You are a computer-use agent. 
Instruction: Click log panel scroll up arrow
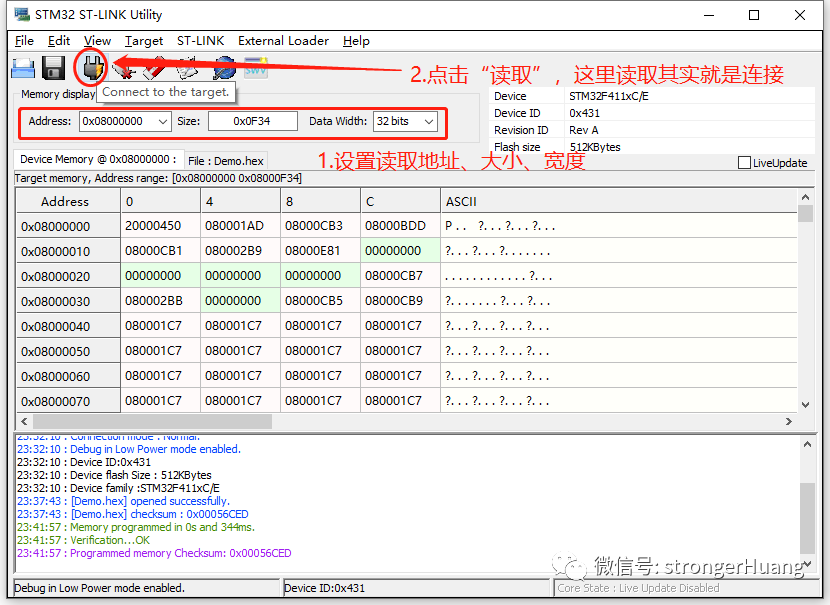pos(807,445)
